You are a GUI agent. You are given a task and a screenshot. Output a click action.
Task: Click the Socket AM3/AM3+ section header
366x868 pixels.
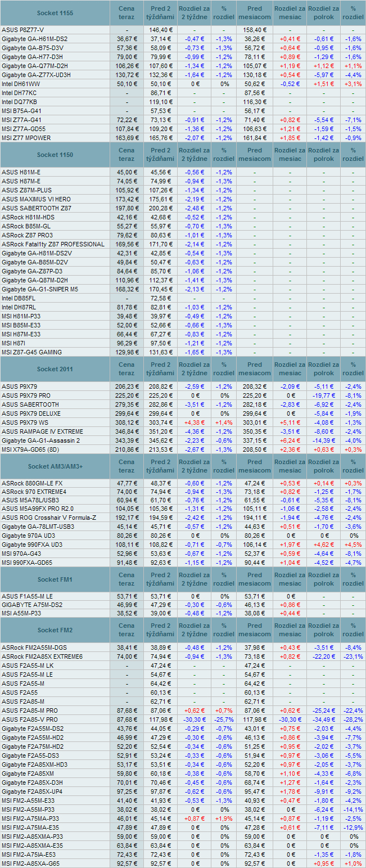point(55,466)
